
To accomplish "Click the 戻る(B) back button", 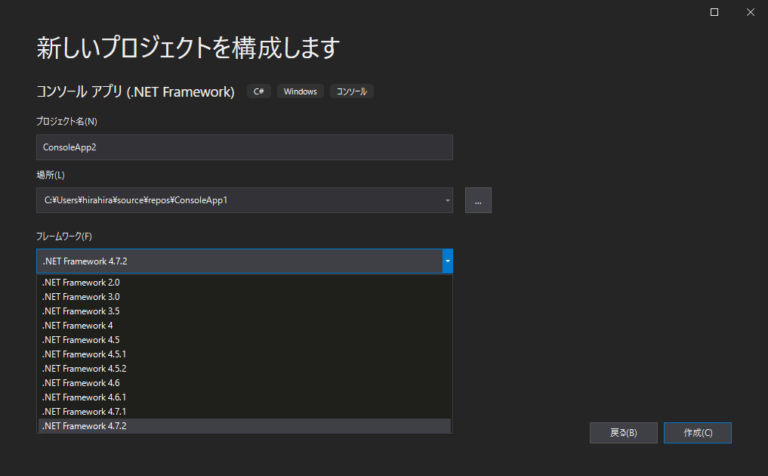I will coord(624,433).
